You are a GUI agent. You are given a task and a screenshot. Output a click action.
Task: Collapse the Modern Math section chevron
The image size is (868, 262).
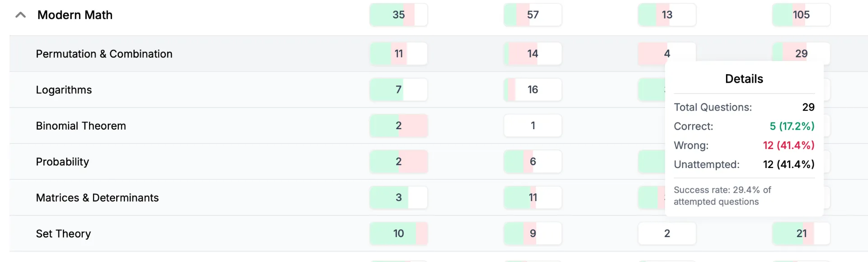coord(20,15)
